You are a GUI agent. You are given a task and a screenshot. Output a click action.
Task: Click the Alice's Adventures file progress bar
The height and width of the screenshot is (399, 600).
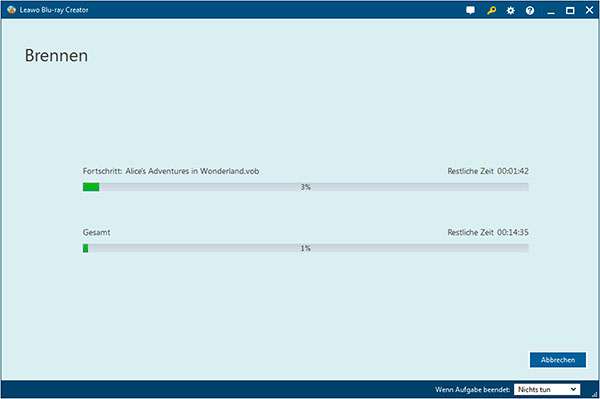[x=306, y=187]
